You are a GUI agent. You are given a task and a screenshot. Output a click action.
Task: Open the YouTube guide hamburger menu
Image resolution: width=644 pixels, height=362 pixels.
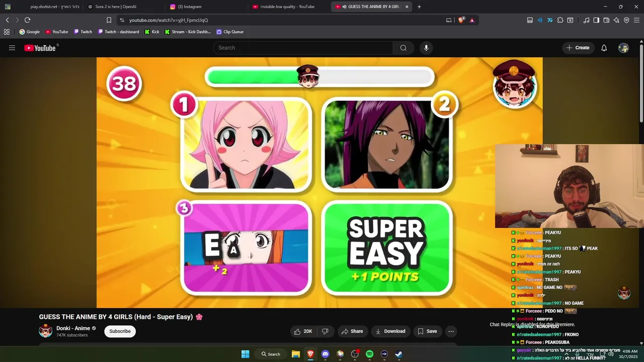click(x=12, y=48)
